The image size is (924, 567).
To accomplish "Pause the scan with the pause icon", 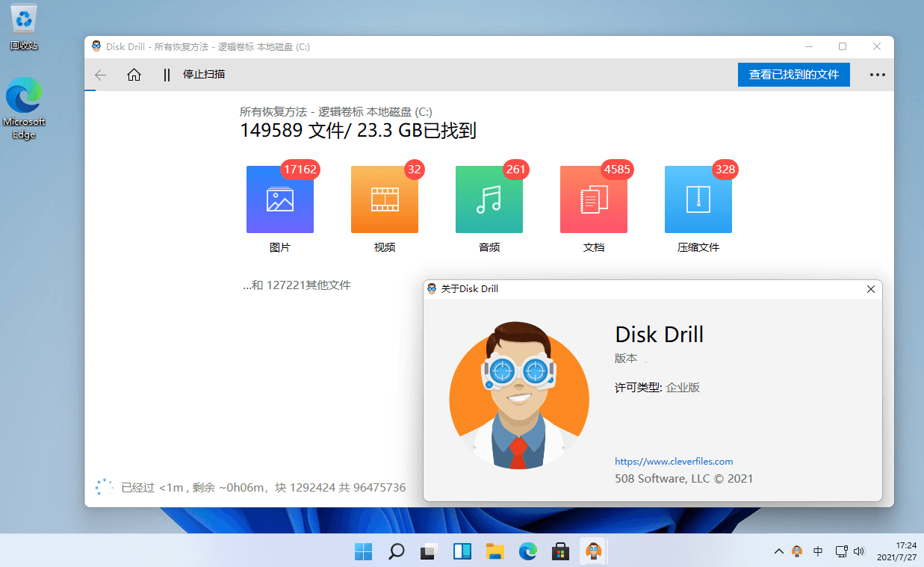I will (x=167, y=75).
